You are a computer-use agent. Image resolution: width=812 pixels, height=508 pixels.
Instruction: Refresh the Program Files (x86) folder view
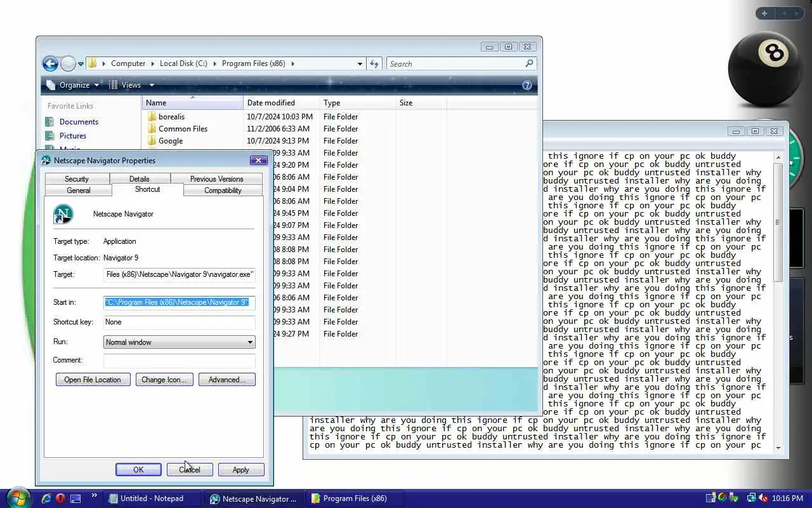[x=374, y=63]
